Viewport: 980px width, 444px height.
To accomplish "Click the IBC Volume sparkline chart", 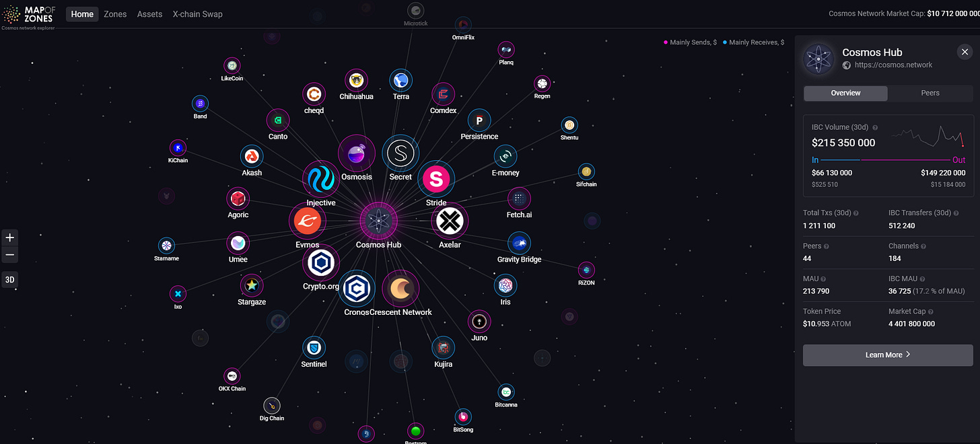I will 929,137.
